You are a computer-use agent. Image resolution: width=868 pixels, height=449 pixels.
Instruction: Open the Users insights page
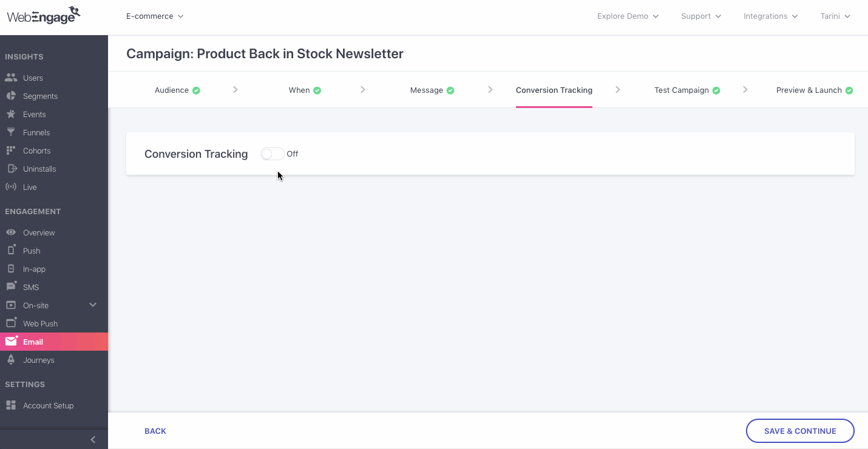[33, 78]
